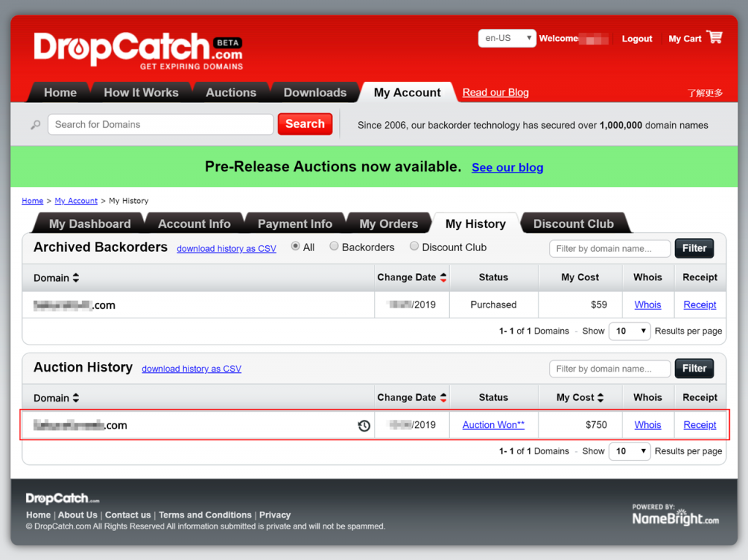Focus the Search for Domains field

(160, 125)
